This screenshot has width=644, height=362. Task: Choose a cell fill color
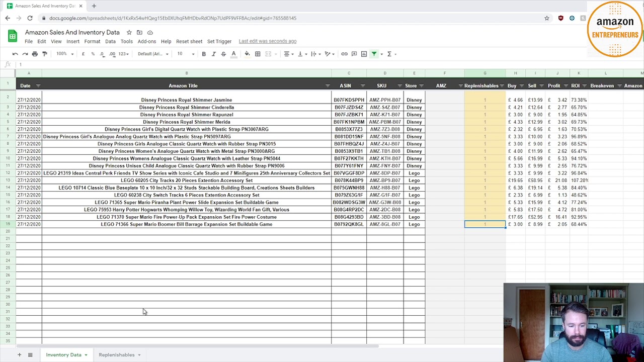click(247, 54)
